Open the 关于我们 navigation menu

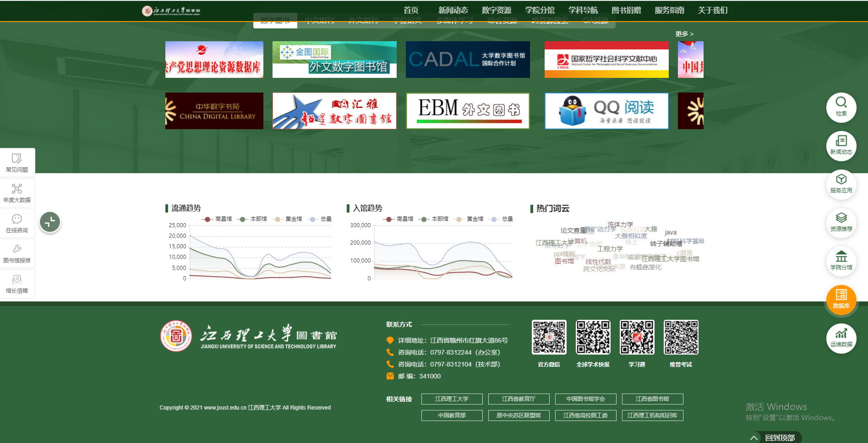pyautogui.click(x=713, y=10)
